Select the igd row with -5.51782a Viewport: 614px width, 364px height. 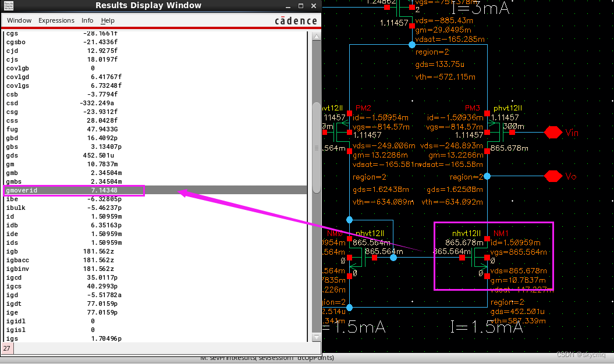pyautogui.click(x=155, y=295)
